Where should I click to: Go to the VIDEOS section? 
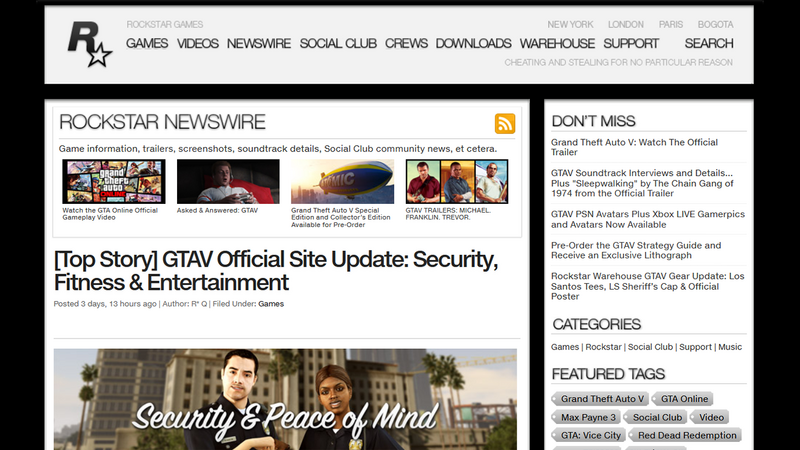[x=197, y=44]
